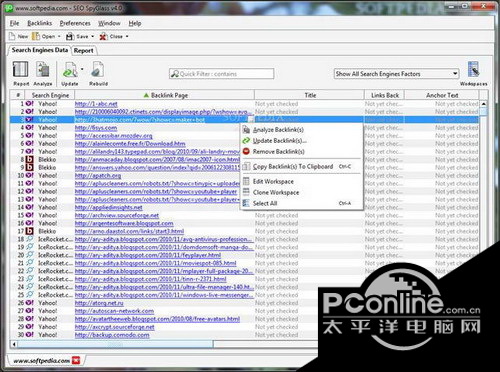Image resolution: width=500 pixels, height=372 pixels.
Task: Open the http://accessibar.mozdev.org backlink
Action: (x=114, y=136)
